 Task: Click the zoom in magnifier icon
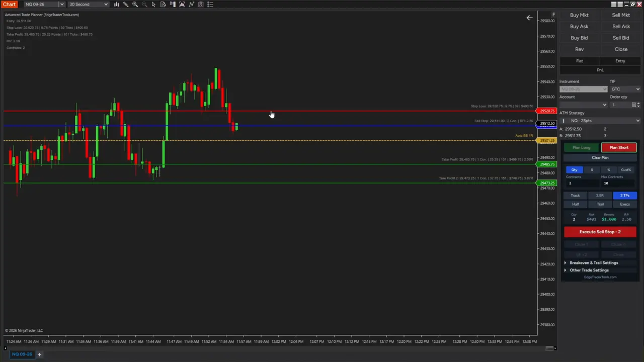coord(135,5)
